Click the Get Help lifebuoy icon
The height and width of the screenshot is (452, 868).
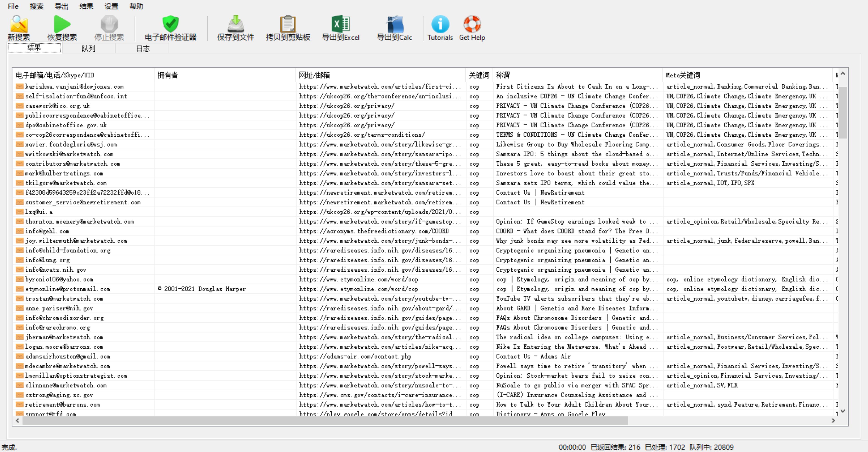[x=472, y=24]
